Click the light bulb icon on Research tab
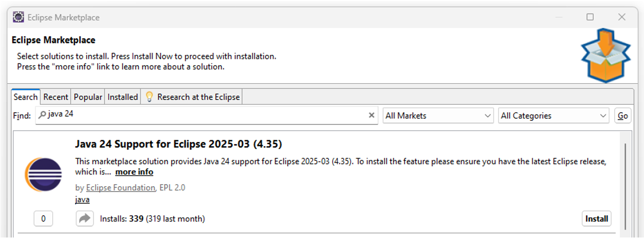 click(149, 97)
